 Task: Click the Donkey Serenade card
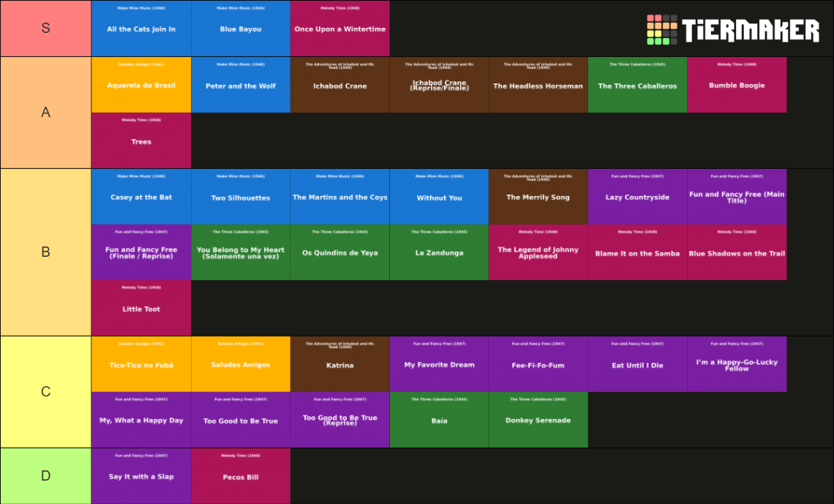[x=538, y=420]
